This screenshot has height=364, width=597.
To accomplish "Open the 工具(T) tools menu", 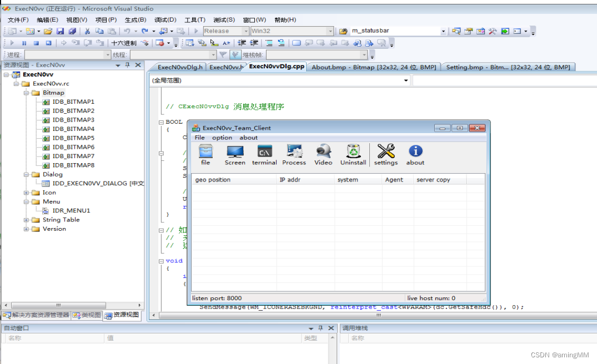I will pyautogui.click(x=194, y=20).
